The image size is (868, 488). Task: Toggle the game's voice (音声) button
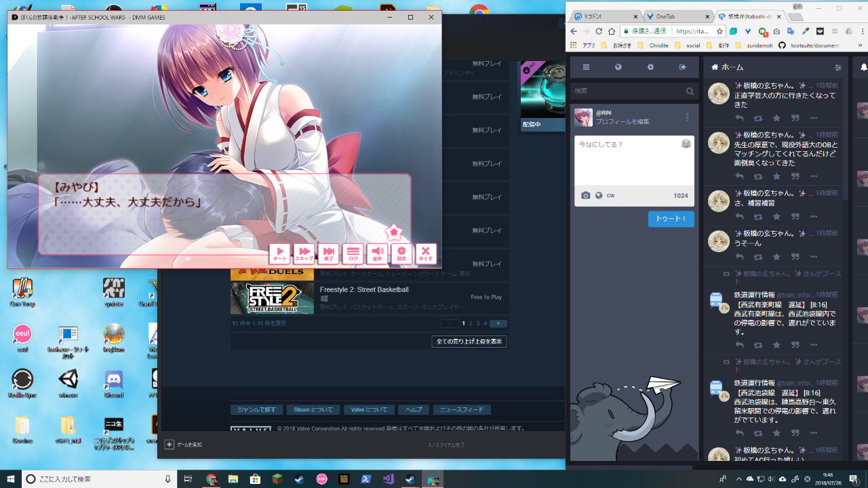[377, 253]
